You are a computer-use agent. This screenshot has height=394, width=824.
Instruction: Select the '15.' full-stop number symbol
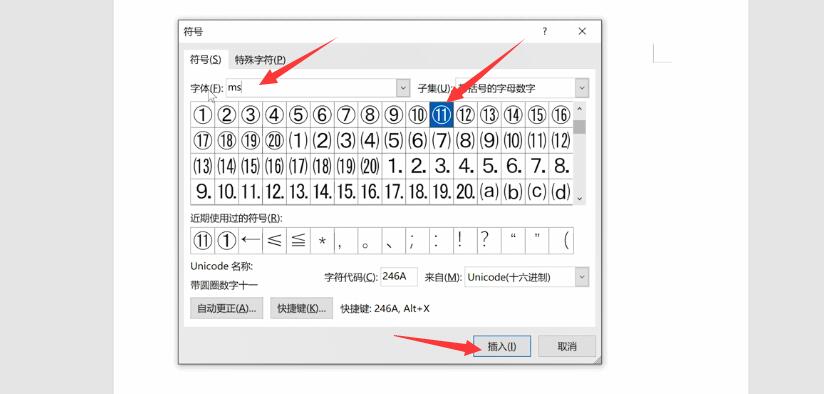click(346, 192)
